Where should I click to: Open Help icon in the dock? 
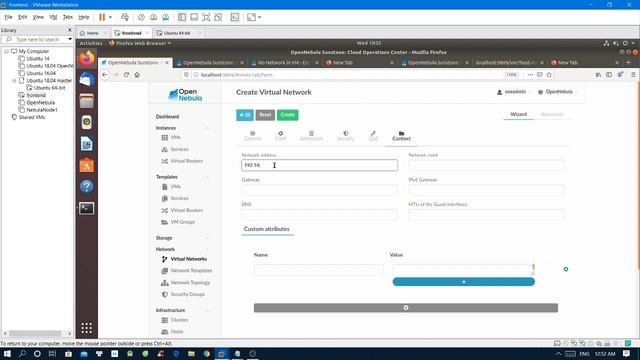(x=87, y=187)
